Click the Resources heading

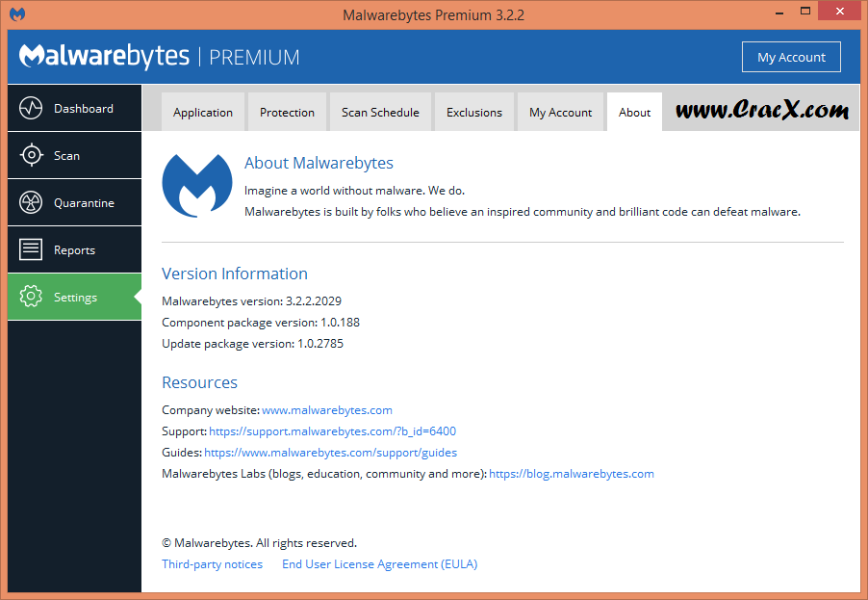199,382
